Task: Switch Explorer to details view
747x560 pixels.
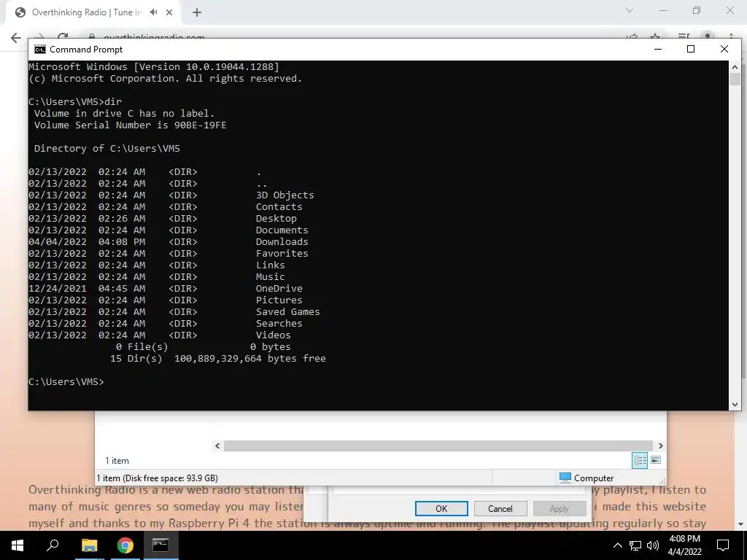Action: click(640, 460)
